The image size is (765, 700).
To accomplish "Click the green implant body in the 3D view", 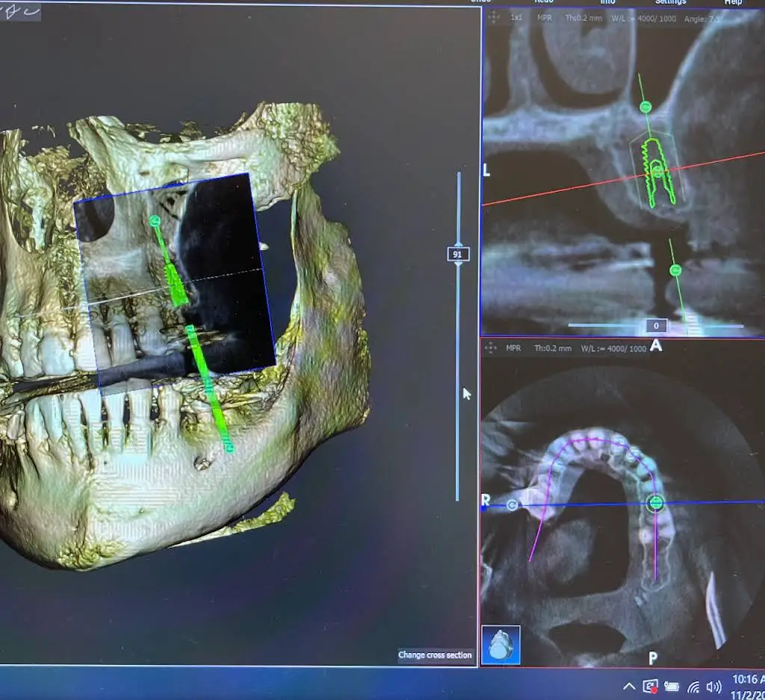I will point(176,285).
